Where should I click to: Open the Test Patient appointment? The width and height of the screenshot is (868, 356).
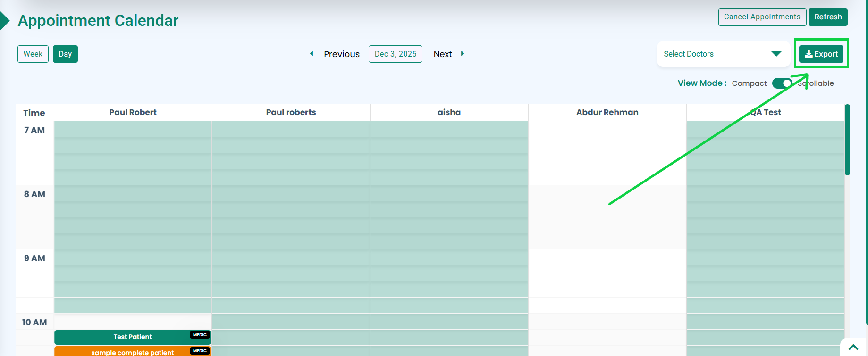(133, 337)
